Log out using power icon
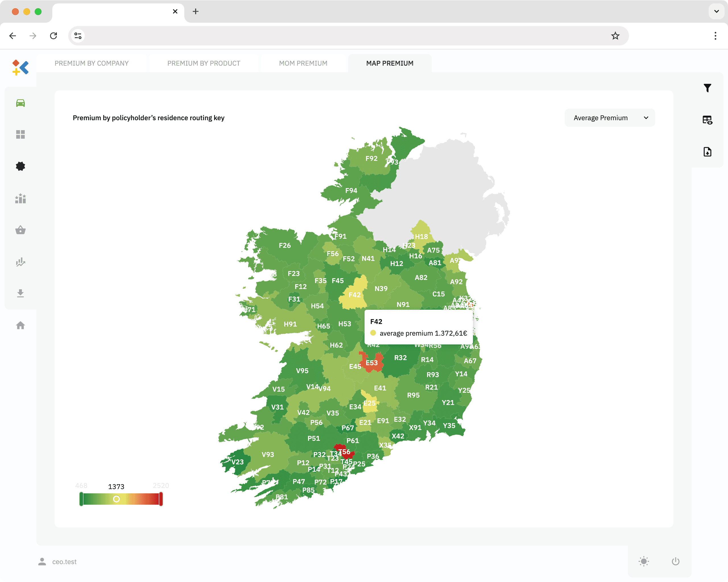 pos(675,561)
